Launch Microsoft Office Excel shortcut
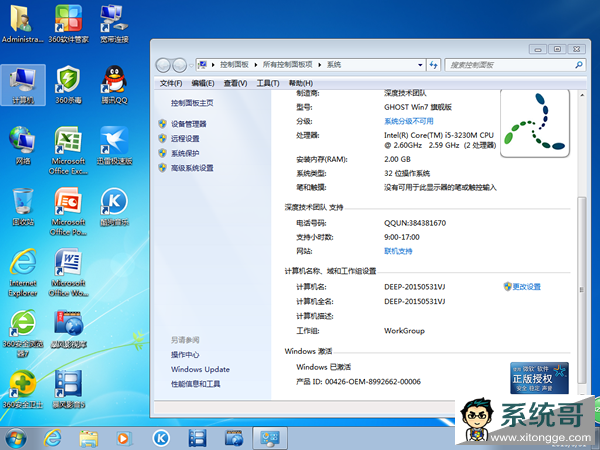Image resolution: width=600 pixels, height=450 pixels. pos(68,150)
